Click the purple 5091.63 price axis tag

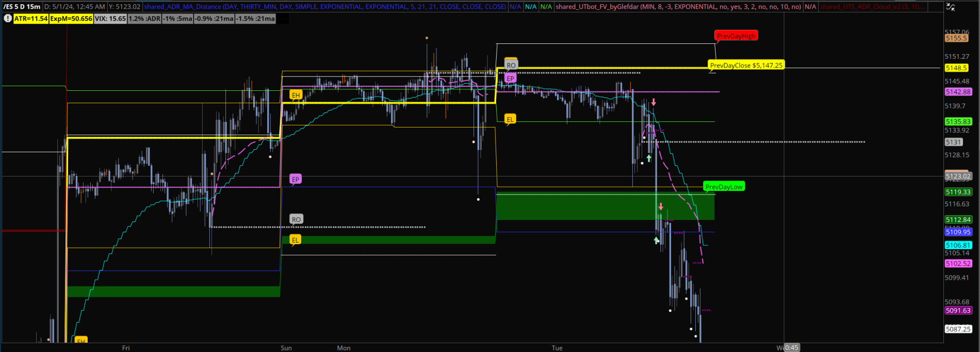point(958,311)
